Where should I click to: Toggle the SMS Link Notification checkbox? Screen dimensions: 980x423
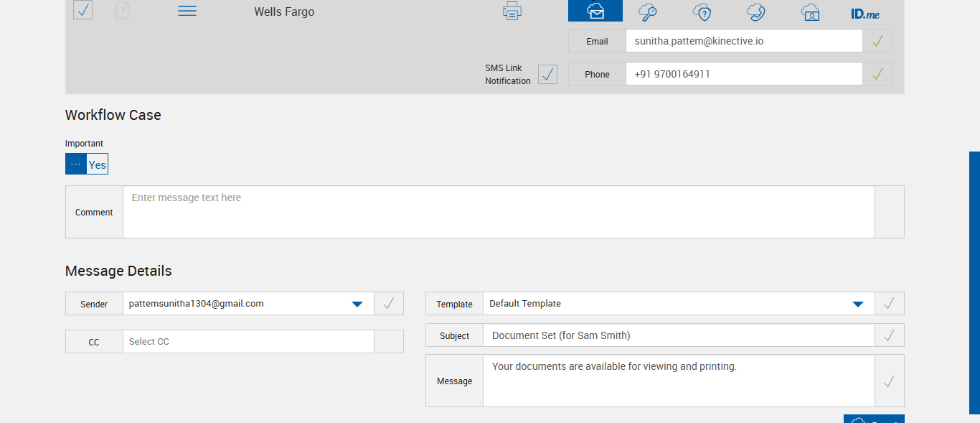tap(547, 74)
